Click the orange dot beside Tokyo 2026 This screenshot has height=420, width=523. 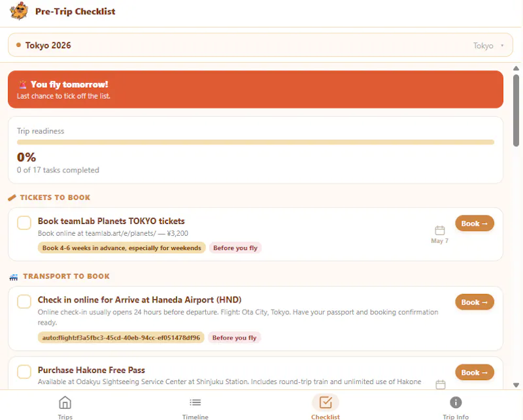[19, 44]
